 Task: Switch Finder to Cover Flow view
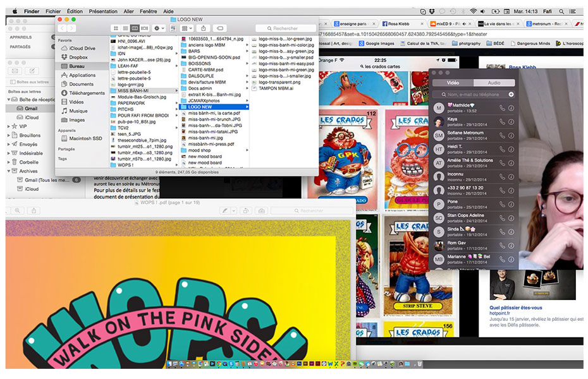[144, 28]
